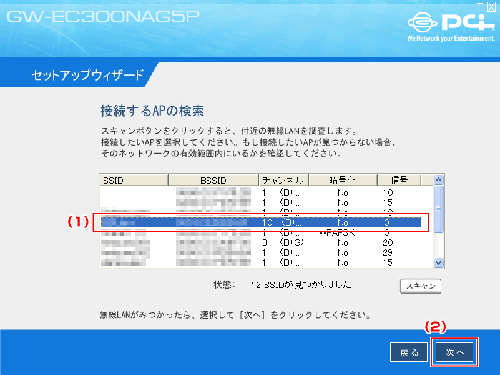Click the スキャン (Scan) button
500x375 pixels.
tap(420, 286)
